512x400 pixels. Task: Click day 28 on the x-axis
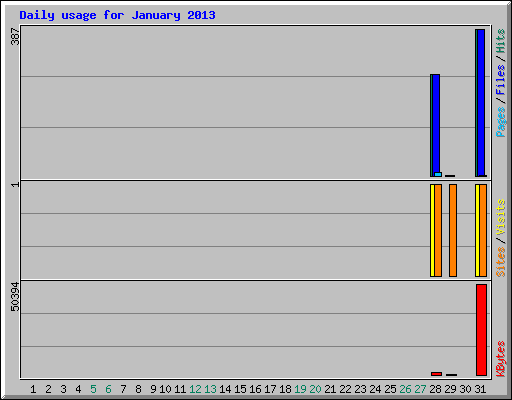[x=435, y=389]
